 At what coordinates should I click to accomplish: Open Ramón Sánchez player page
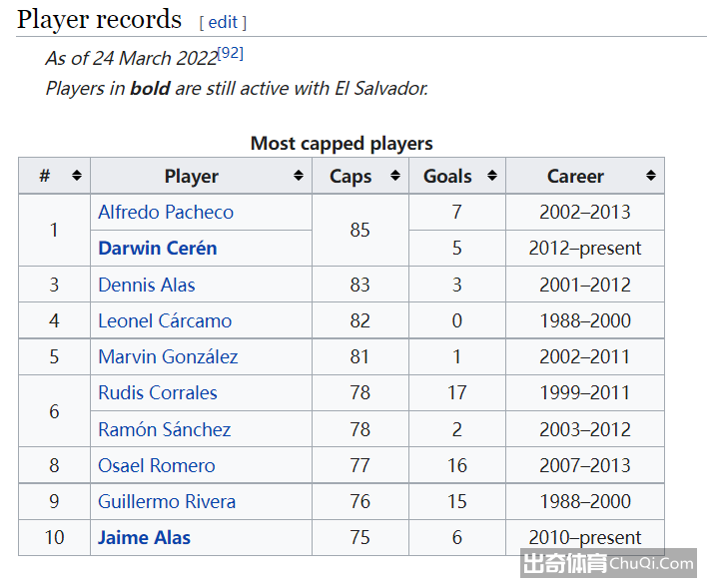165,429
